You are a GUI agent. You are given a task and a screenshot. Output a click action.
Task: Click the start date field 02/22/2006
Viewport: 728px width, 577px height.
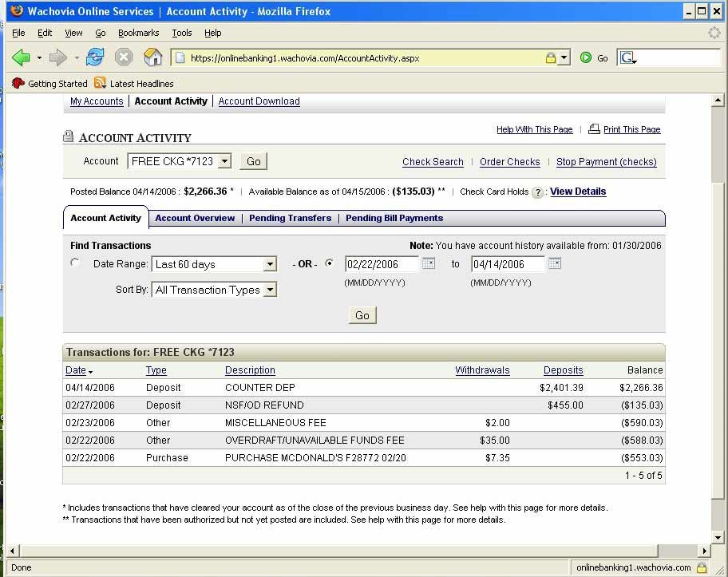[381, 264]
